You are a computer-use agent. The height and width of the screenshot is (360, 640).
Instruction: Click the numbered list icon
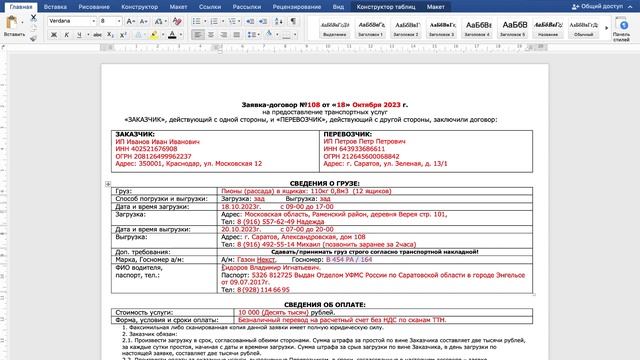coord(214,21)
